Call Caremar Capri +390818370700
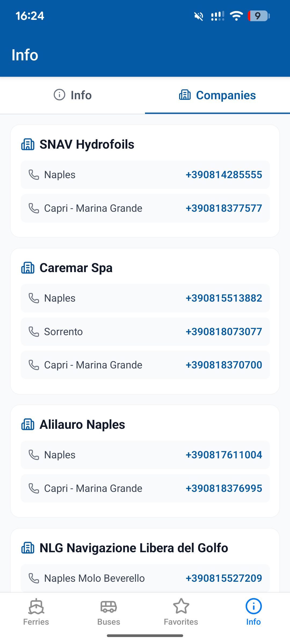 [224, 365]
